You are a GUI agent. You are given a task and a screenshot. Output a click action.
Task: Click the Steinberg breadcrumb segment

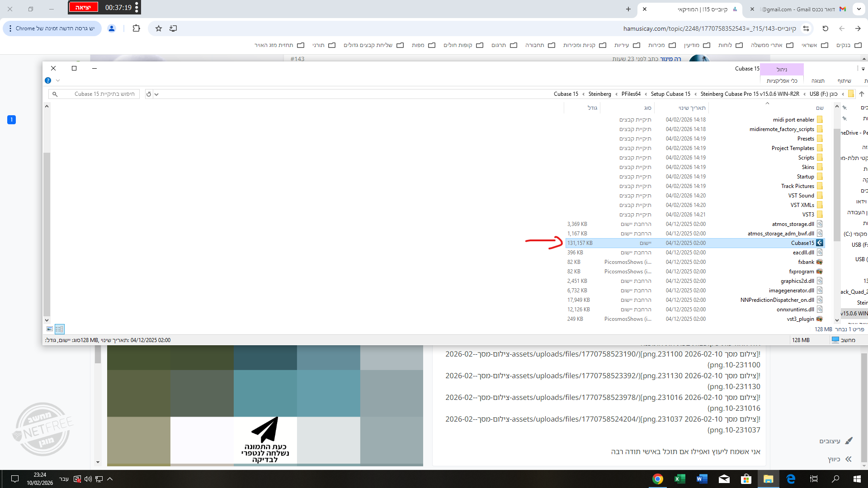click(x=599, y=94)
